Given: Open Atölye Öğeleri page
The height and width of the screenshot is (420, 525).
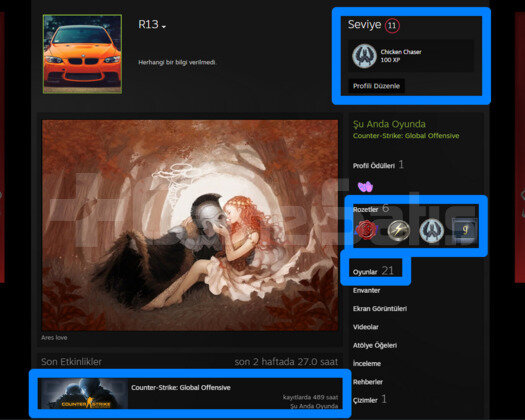Looking at the screenshot, I should 375,345.
